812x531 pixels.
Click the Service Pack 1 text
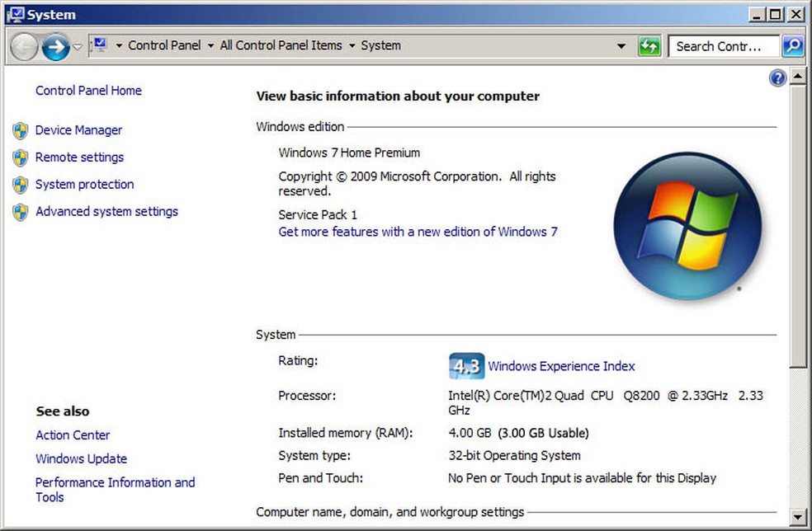coord(318,214)
